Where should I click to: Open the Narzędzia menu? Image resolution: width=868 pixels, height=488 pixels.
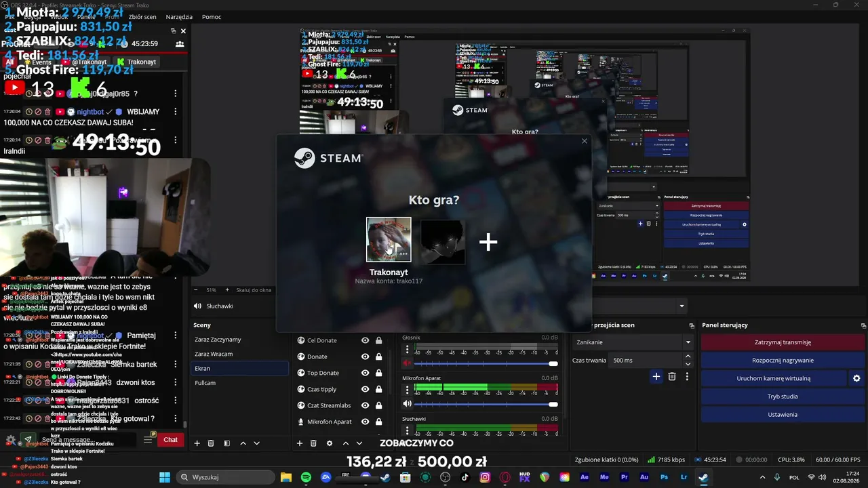click(x=179, y=17)
